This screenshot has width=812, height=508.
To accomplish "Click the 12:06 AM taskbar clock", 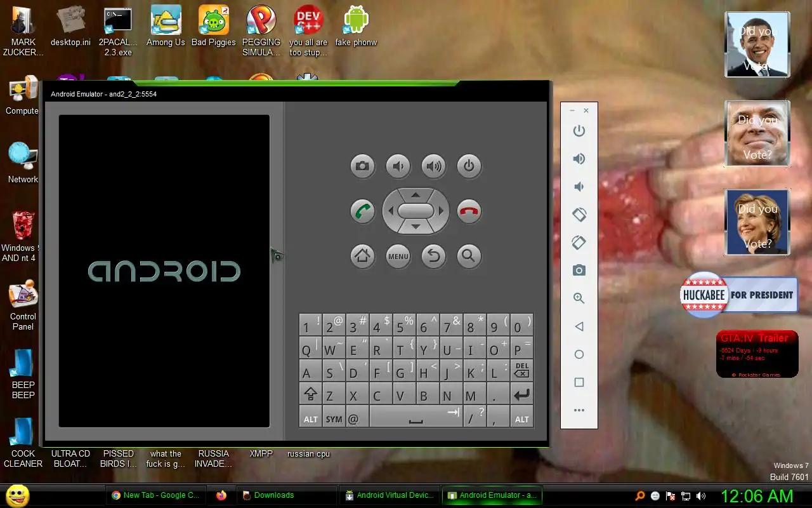I will pos(756,496).
